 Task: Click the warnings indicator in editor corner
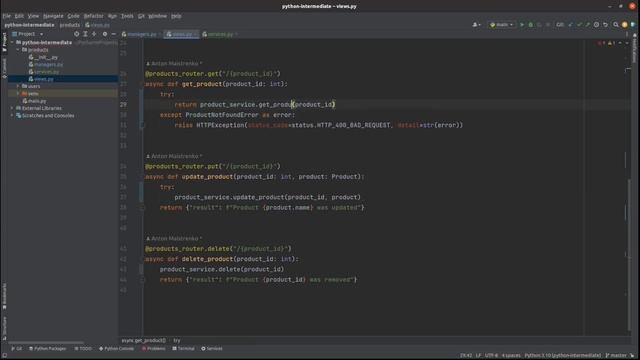click(611, 43)
